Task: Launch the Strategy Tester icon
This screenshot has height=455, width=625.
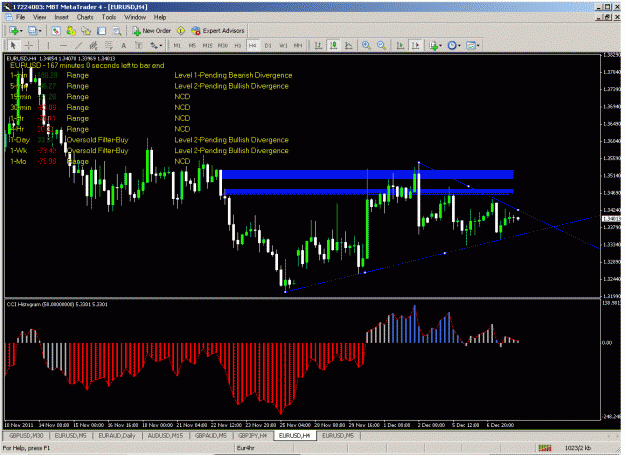Action: coord(116,31)
